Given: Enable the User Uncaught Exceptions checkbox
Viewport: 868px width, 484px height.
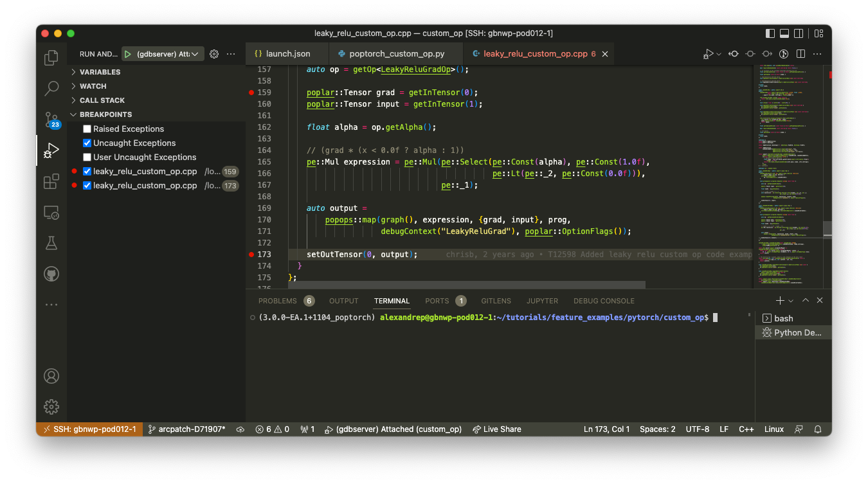Looking at the screenshot, I should (x=87, y=157).
